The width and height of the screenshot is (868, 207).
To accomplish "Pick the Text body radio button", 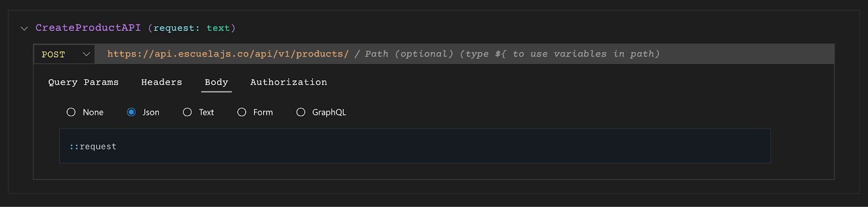I will tap(187, 112).
